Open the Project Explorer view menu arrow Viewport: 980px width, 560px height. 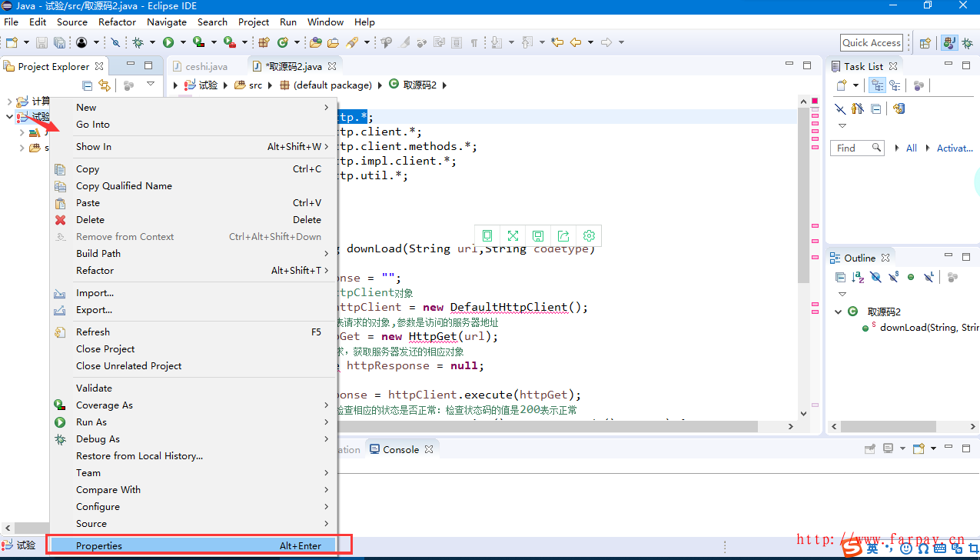coord(151,85)
